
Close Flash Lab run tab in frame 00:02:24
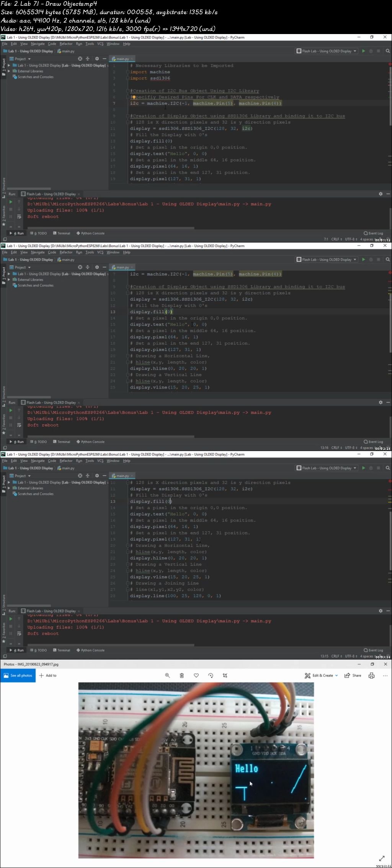pyautogui.click(x=79, y=402)
